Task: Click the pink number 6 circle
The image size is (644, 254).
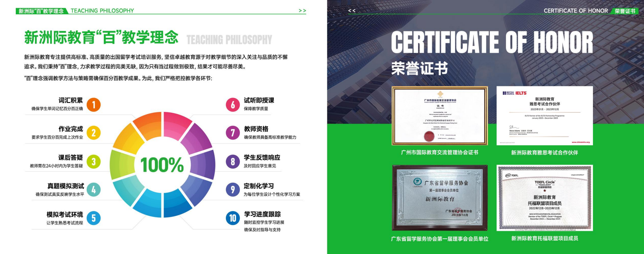Action: 233,105
